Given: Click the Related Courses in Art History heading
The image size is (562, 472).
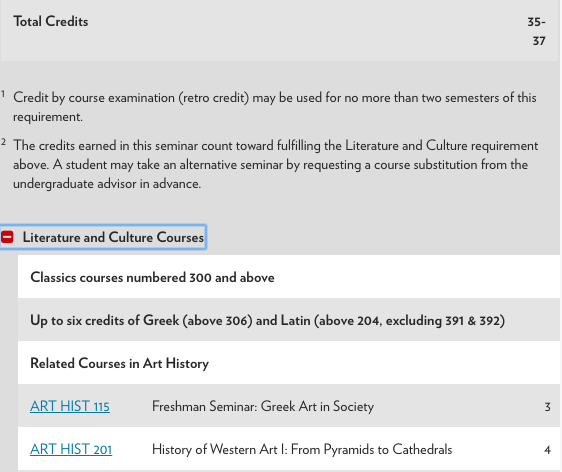Looking at the screenshot, I should [119, 363].
